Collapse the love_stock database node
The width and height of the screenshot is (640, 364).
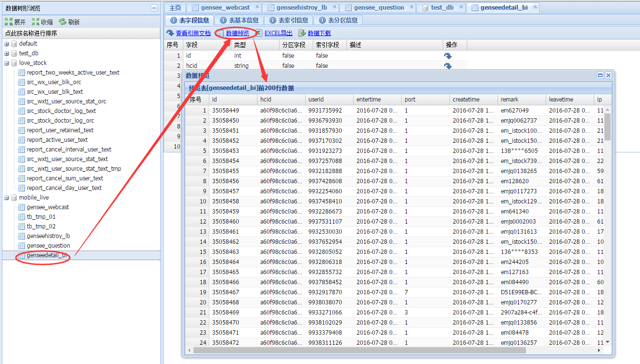[x=7, y=63]
